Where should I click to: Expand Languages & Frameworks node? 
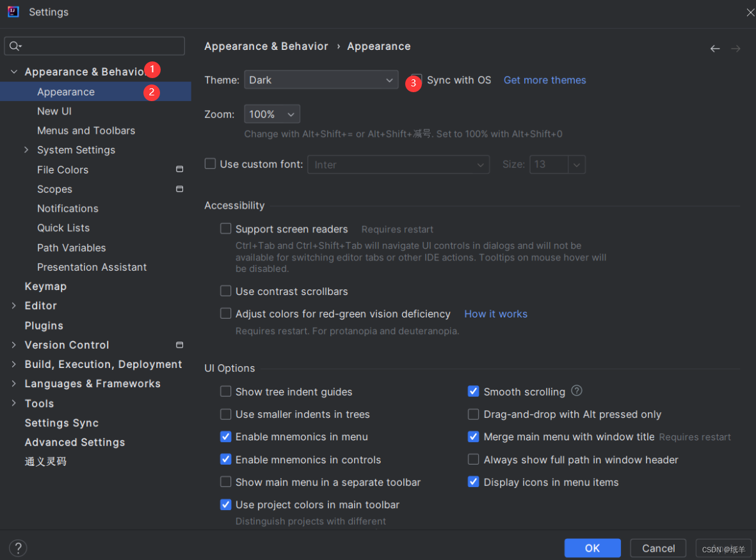tap(14, 383)
